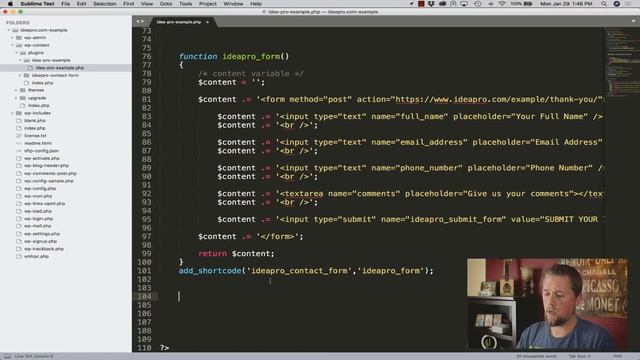This screenshot has width=640, height=360.
Task: Click the side bar toggle icon in status bar
Action: tap(7, 356)
